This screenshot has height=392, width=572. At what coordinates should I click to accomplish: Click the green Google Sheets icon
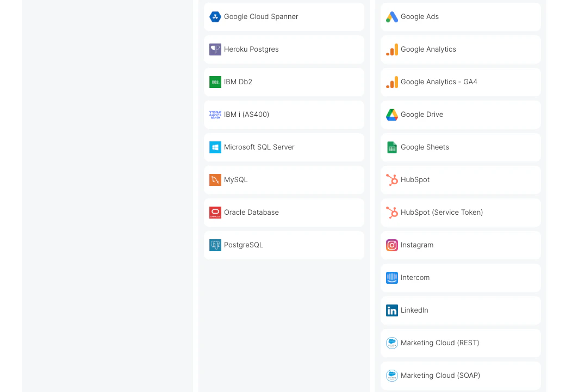pos(392,147)
